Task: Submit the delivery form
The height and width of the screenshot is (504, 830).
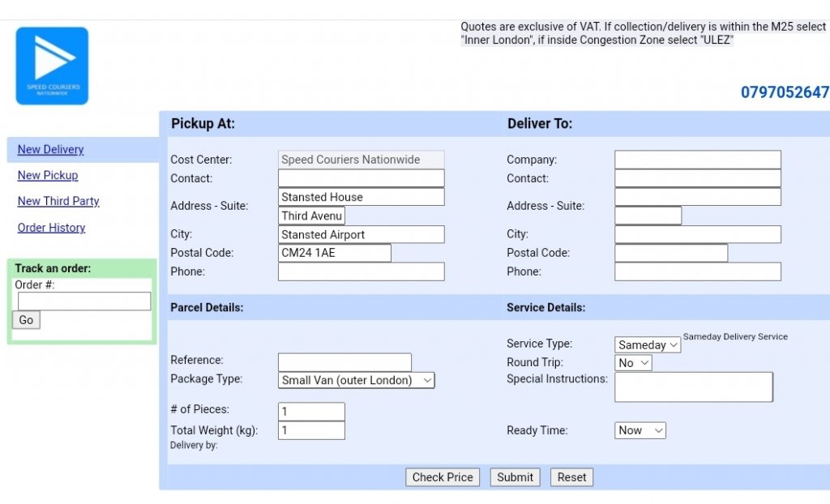Action: coord(515,477)
